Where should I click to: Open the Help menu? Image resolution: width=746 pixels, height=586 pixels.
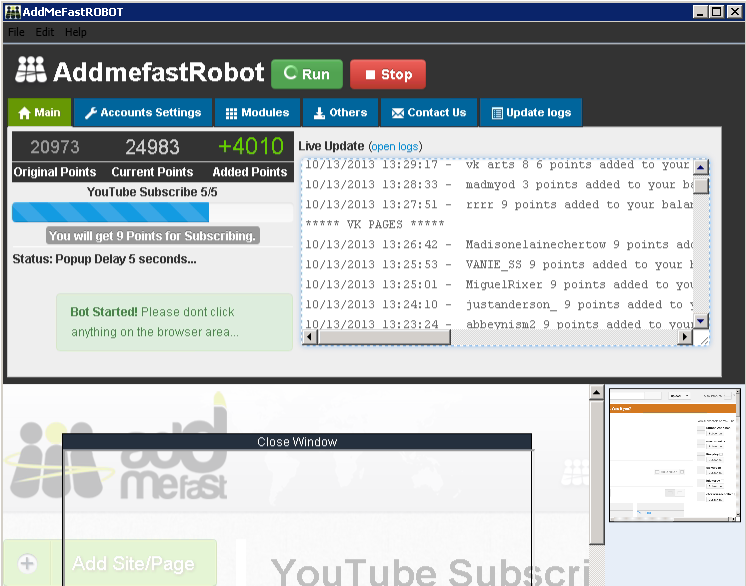(x=76, y=32)
